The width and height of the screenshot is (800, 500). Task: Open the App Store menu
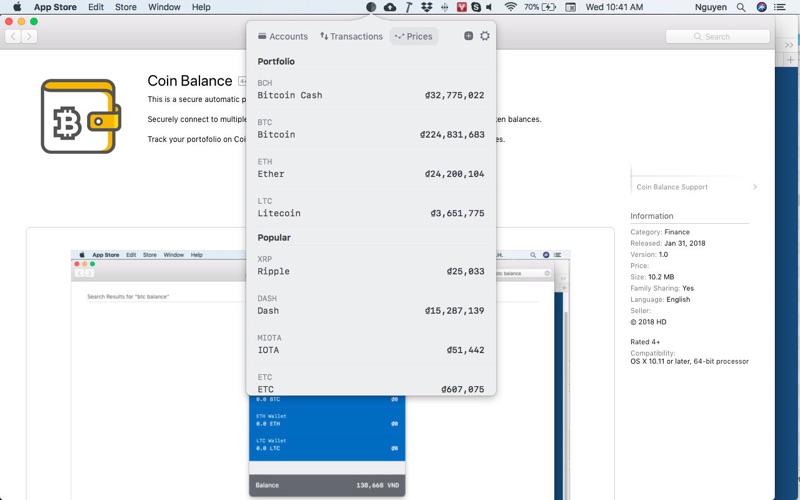pos(55,7)
